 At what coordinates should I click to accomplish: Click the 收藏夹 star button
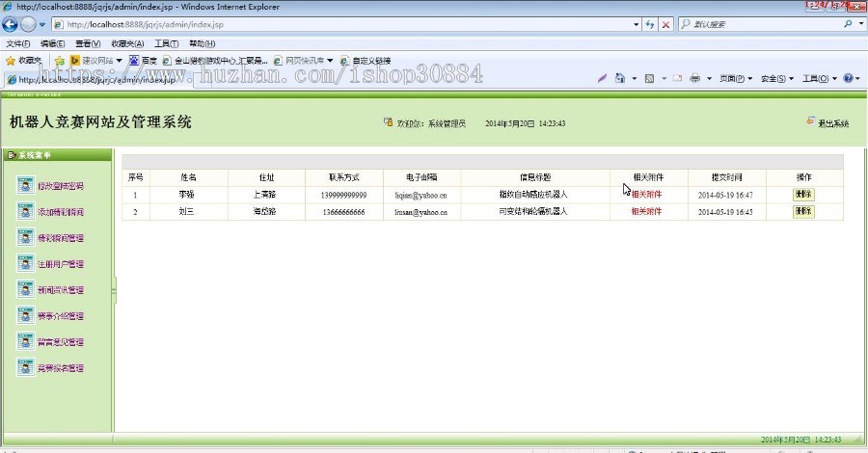pyautogui.click(x=24, y=61)
